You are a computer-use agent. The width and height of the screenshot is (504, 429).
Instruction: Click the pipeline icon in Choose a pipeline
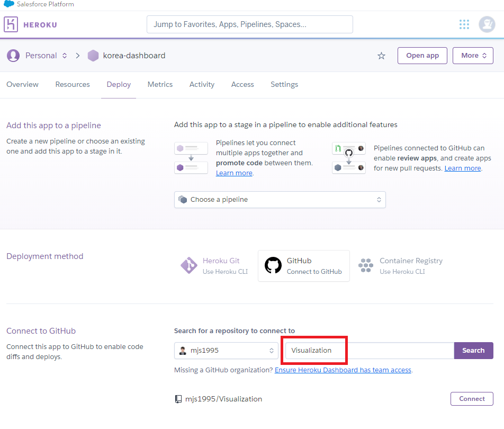(183, 200)
